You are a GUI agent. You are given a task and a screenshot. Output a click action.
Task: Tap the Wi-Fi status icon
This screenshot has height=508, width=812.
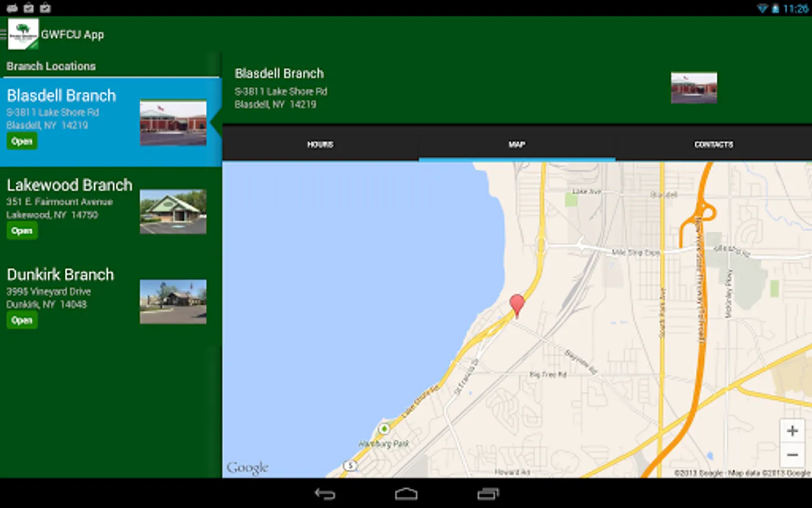(x=762, y=8)
